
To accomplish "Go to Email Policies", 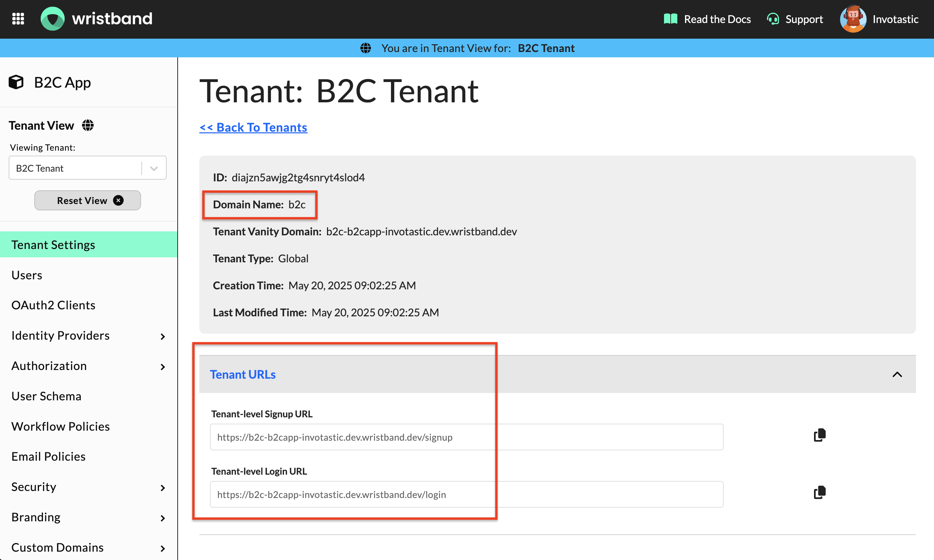I will (x=48, y=457).
